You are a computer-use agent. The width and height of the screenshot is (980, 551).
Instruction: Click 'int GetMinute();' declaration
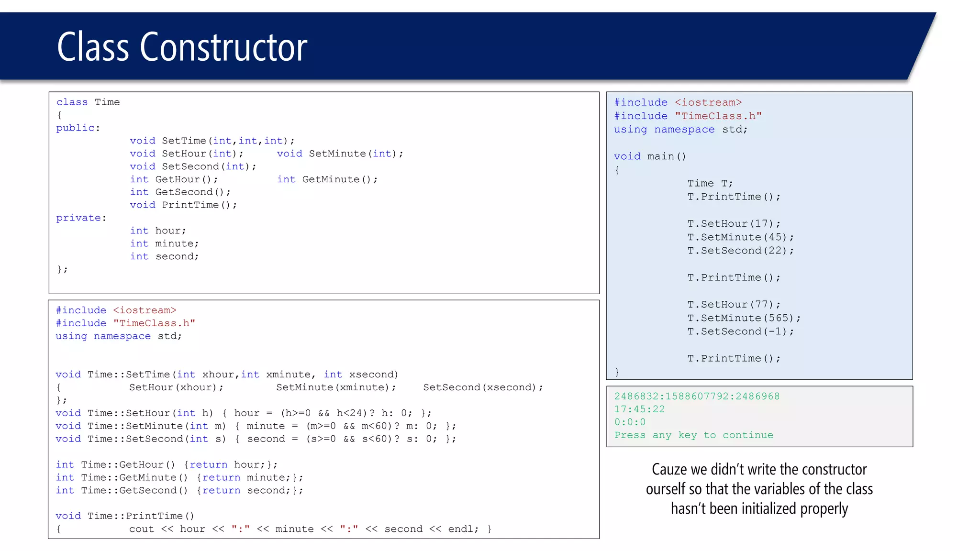[327, 179]
